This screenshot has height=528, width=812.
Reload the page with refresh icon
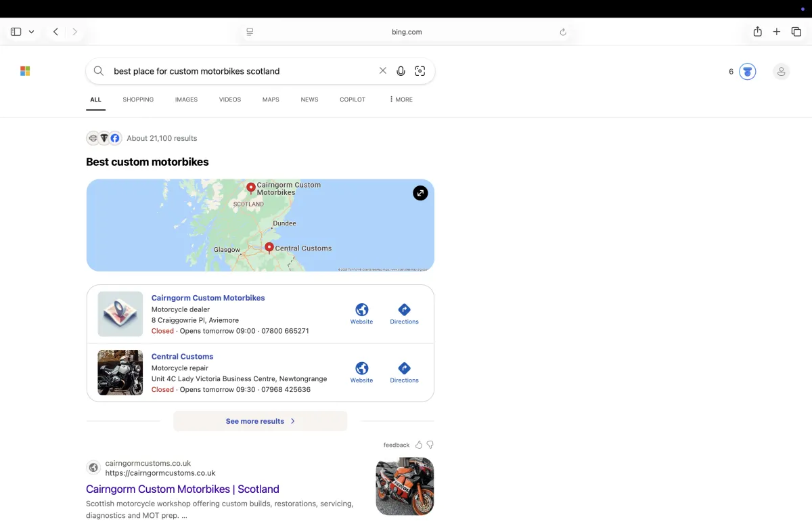click(x=563, y=32)
